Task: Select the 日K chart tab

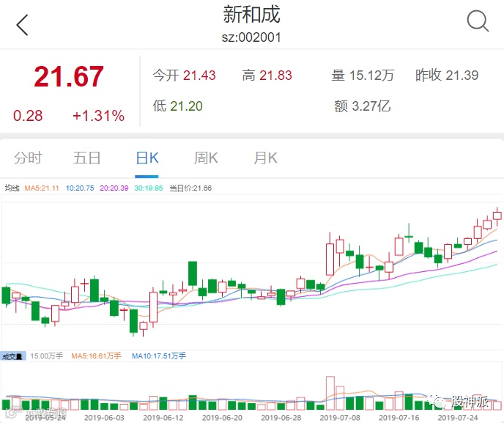Action: coord(147,158)
